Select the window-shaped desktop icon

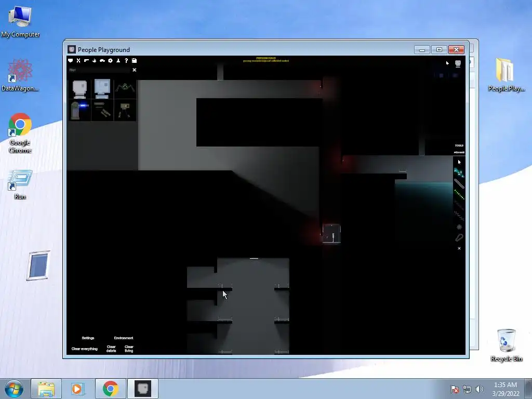pos(38,265)
